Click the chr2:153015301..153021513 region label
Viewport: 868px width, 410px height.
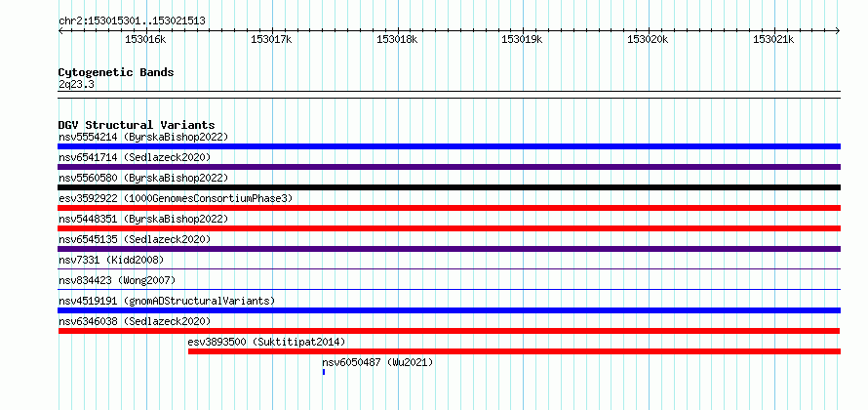coord(132,21)
